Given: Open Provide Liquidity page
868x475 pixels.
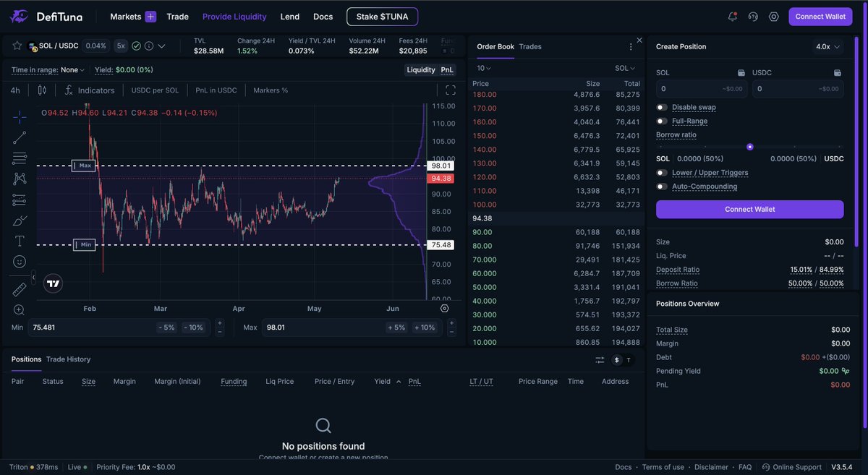Looking at the screenshot, I should (x=234, y=17).
